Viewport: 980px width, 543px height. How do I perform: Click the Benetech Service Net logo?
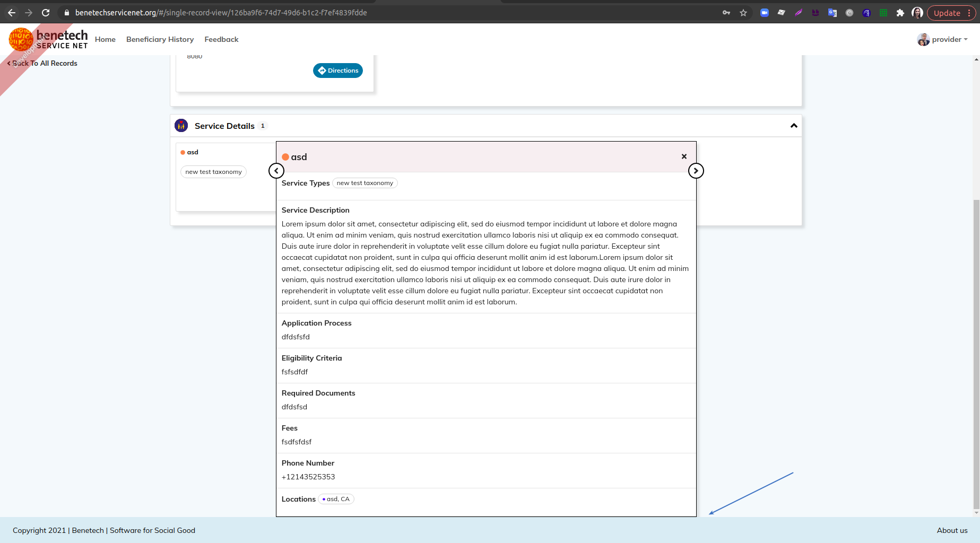point(48,39)
